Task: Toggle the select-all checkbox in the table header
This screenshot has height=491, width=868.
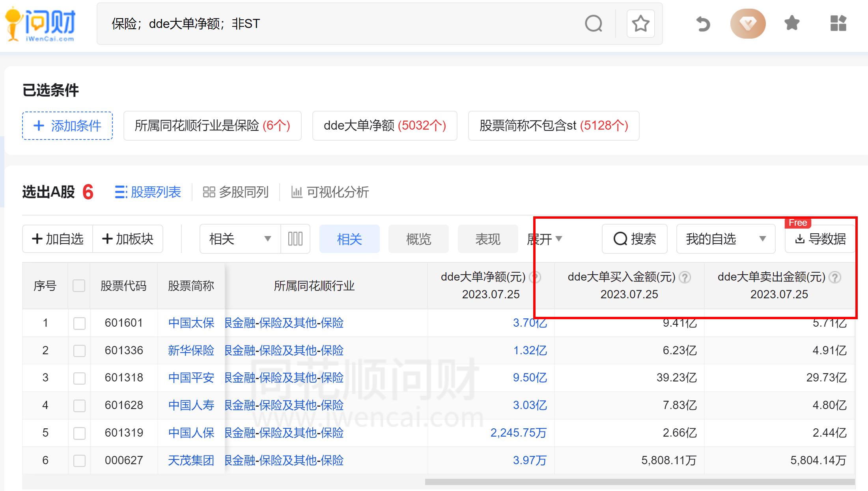Action: [x=79, y=286]
